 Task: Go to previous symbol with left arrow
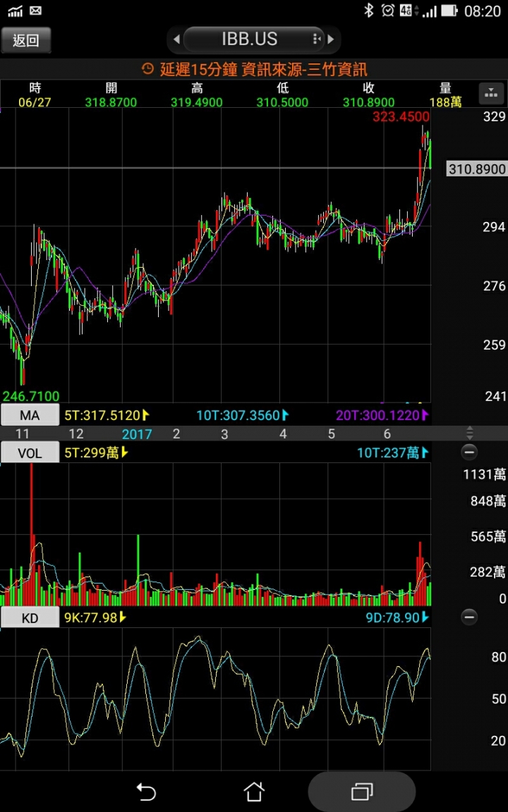176,39
